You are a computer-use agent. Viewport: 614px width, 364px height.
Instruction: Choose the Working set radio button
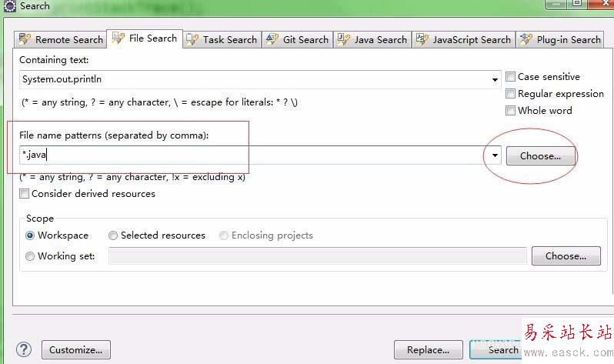(x=31, y=256)
